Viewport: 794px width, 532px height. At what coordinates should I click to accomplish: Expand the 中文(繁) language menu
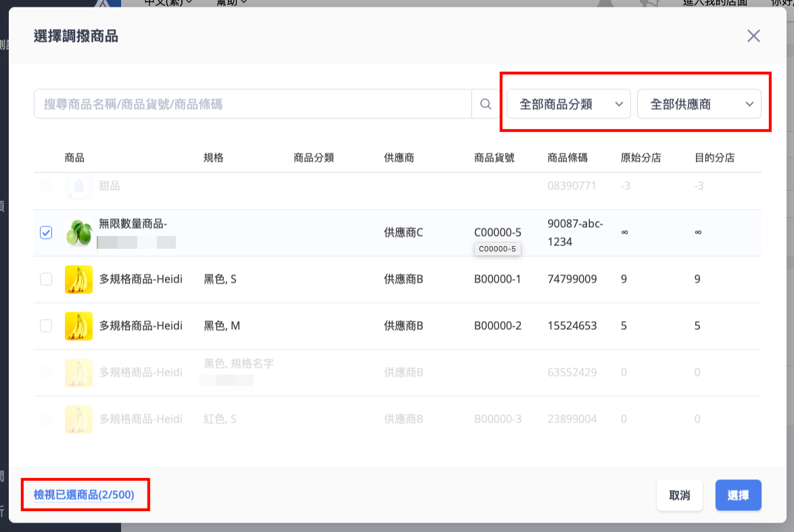[168, 3]
